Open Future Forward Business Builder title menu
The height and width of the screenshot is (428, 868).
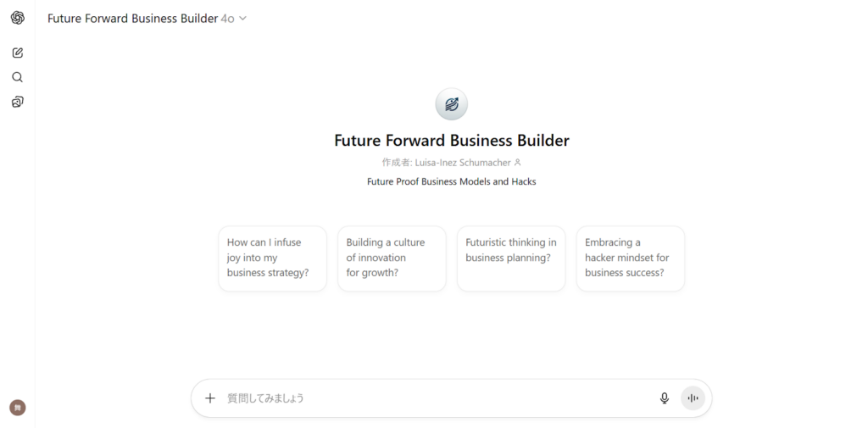pyautogui.click(x=132, y=19)
